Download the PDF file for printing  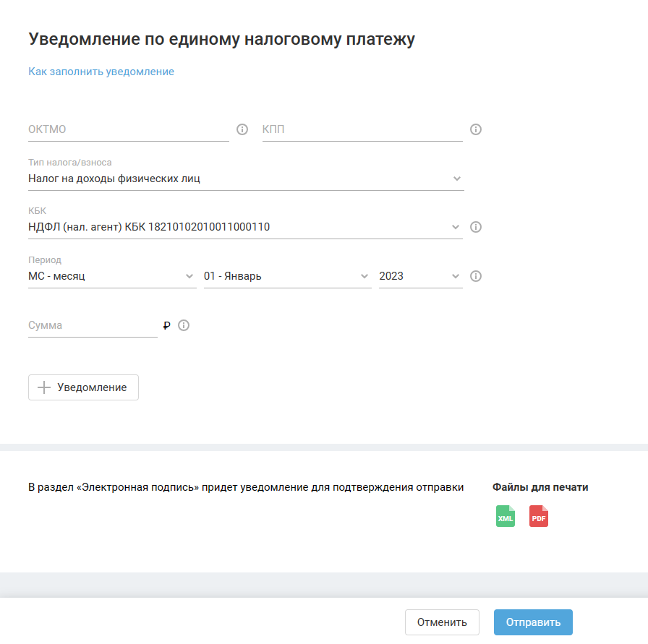click(539, 517)
